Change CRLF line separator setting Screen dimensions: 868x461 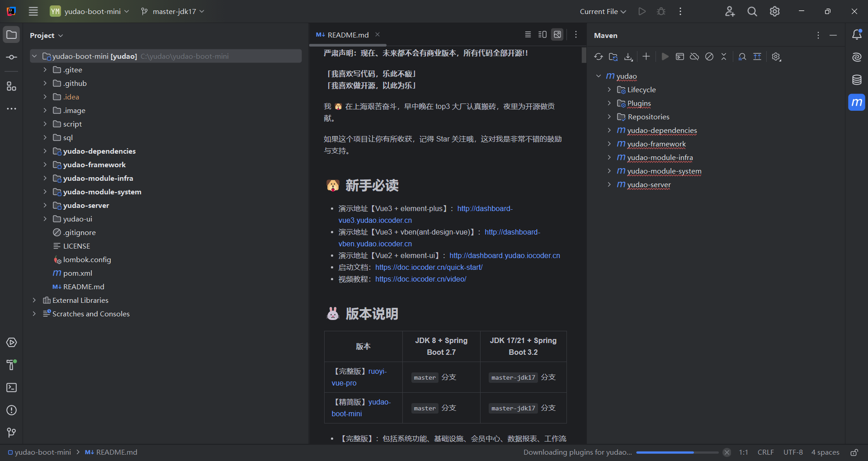click(765, 452)
